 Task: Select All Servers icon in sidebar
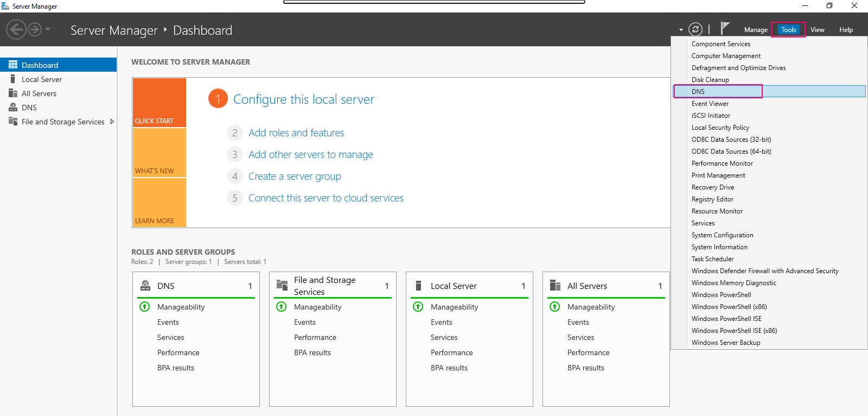pos(13,93)
